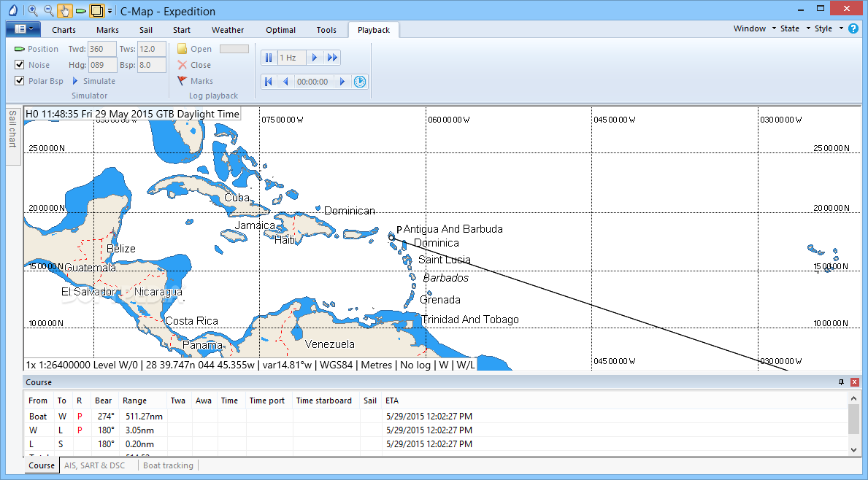
Task: Select the zoom out magnifier tool
Action: pos(49,10)
